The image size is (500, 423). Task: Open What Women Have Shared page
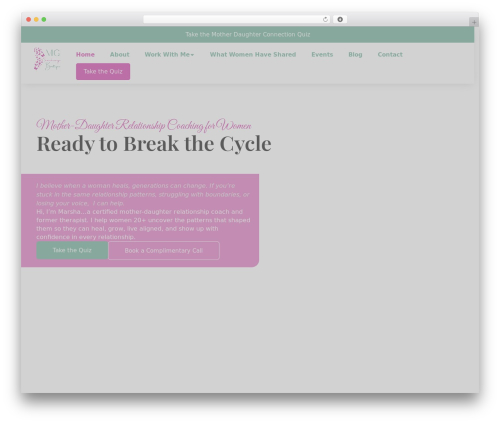coord(253,54)
